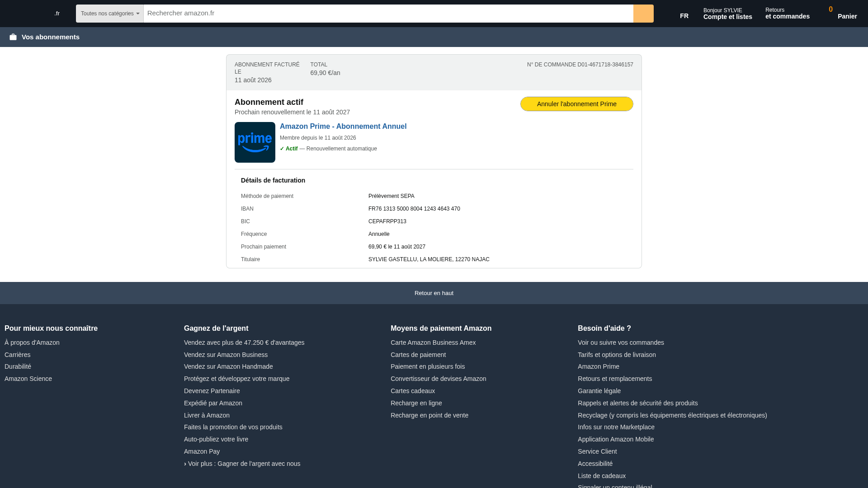868x488 pixels.
Task: Click Retour en haut bar
Action: 434,293
